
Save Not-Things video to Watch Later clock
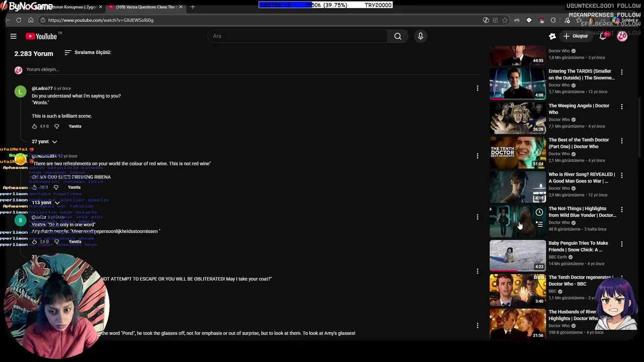coord(539,212)
